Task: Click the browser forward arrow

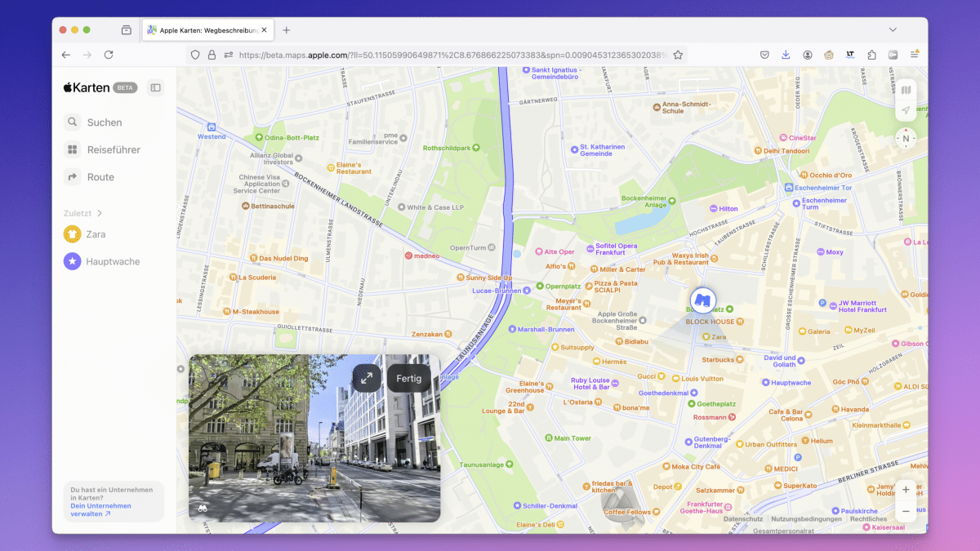Action: (87, 55)
